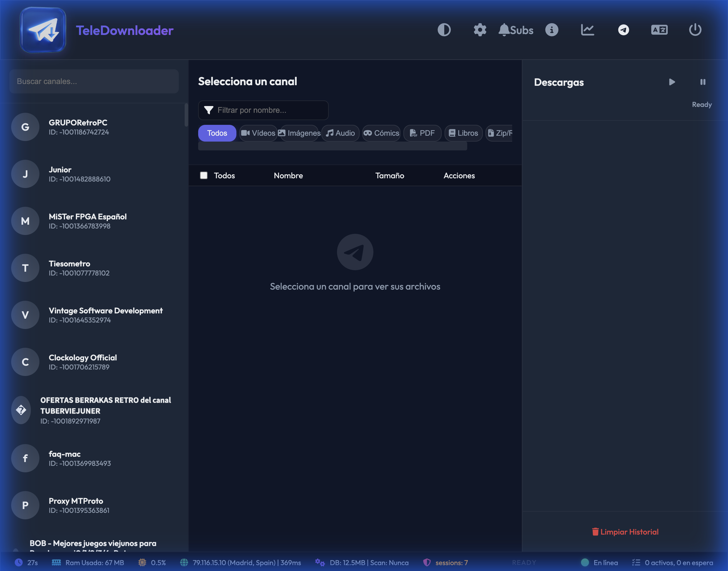Resume downloads with the play control
The width and height of the screenshot is (728, 571).
pyautogui.click(x=672, y=82)
